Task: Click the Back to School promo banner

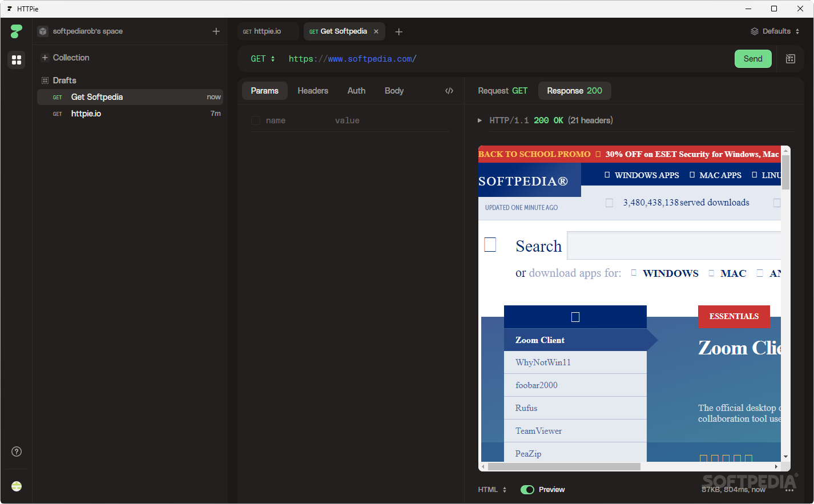Action: point(629,154)
